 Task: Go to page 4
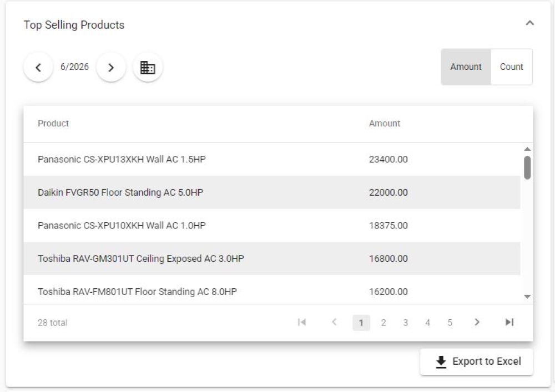click(427, 323)
